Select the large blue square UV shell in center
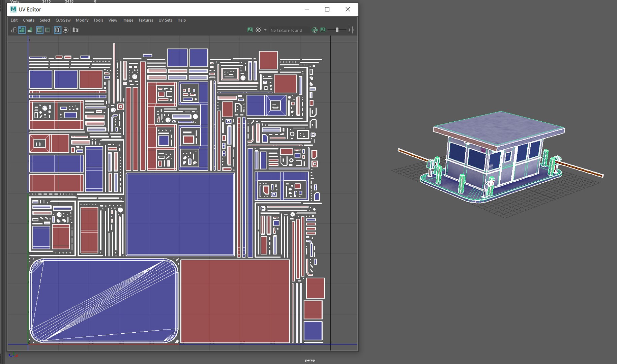 point(180,214)
